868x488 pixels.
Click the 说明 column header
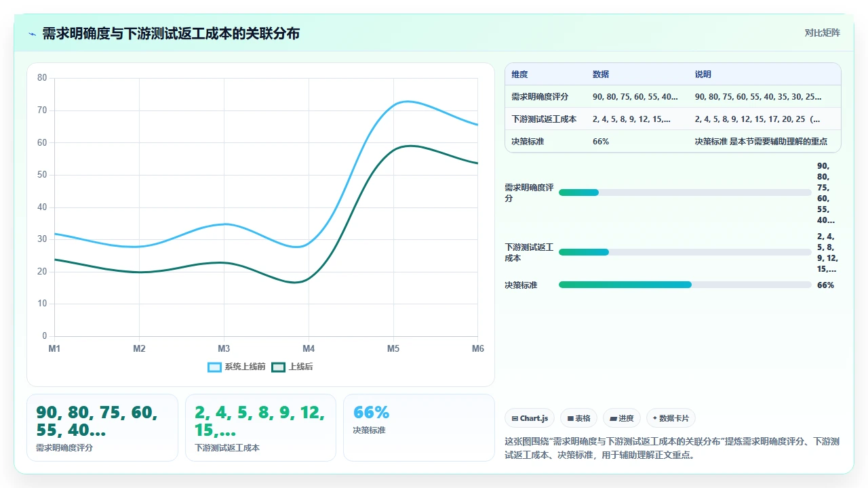pyautogui.click(x=703, y=75)
